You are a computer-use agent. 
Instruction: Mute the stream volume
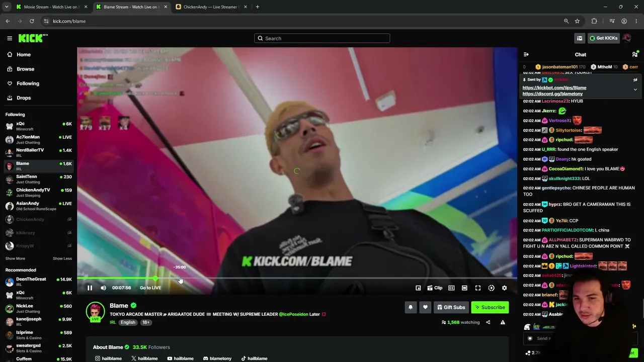(x=103, y=288)
